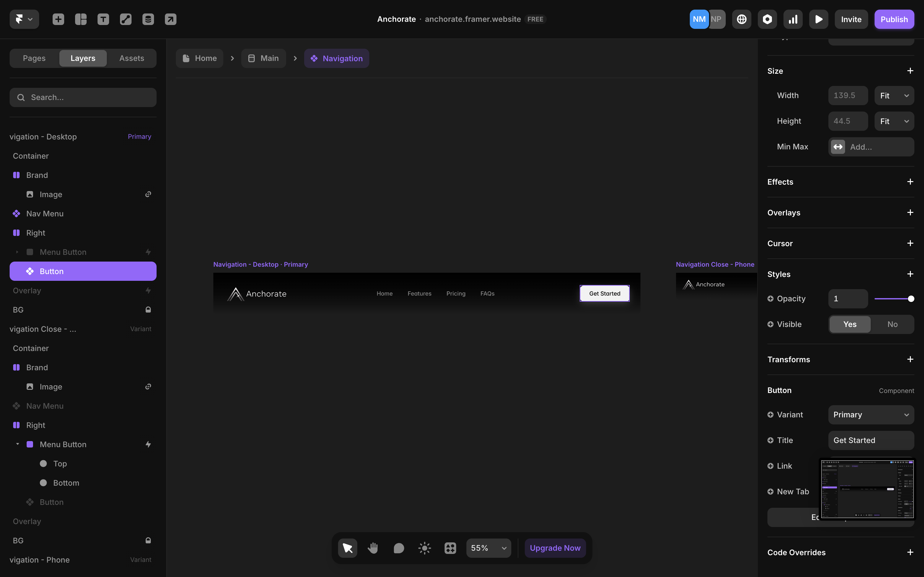Set Visible to Yes
The height and width of the screenshot is (577, 924).
pyautogui.click(x=850, y=324)
